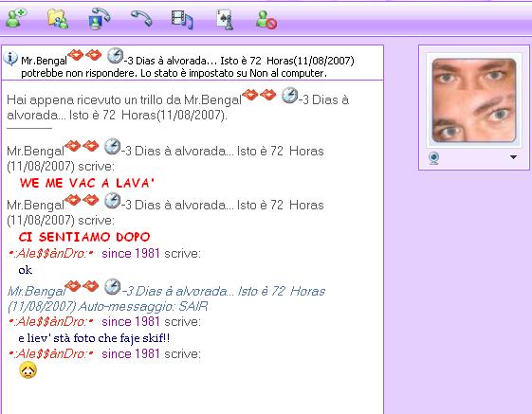This screenshot has width=532, height=414.
Task: Click the sad emoticon in last message
Action: 28,370
